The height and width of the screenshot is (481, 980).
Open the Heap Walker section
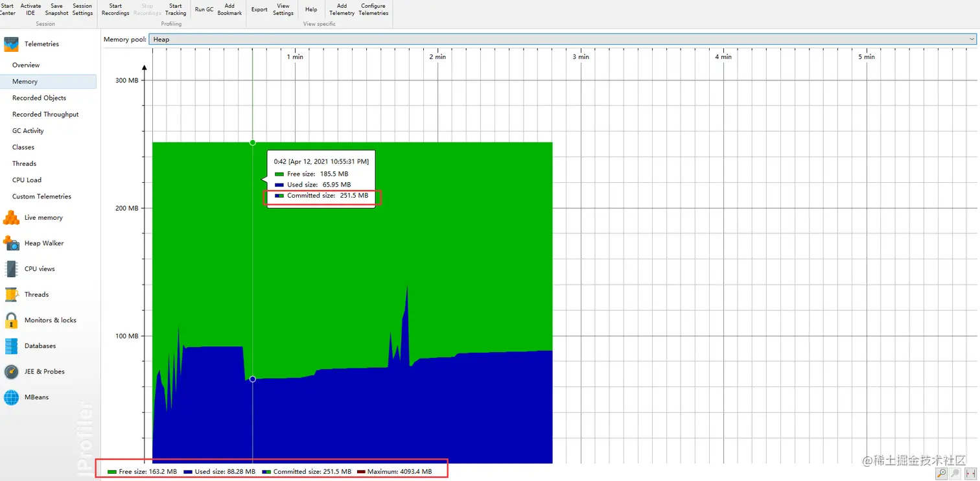(x=34, y=243)
